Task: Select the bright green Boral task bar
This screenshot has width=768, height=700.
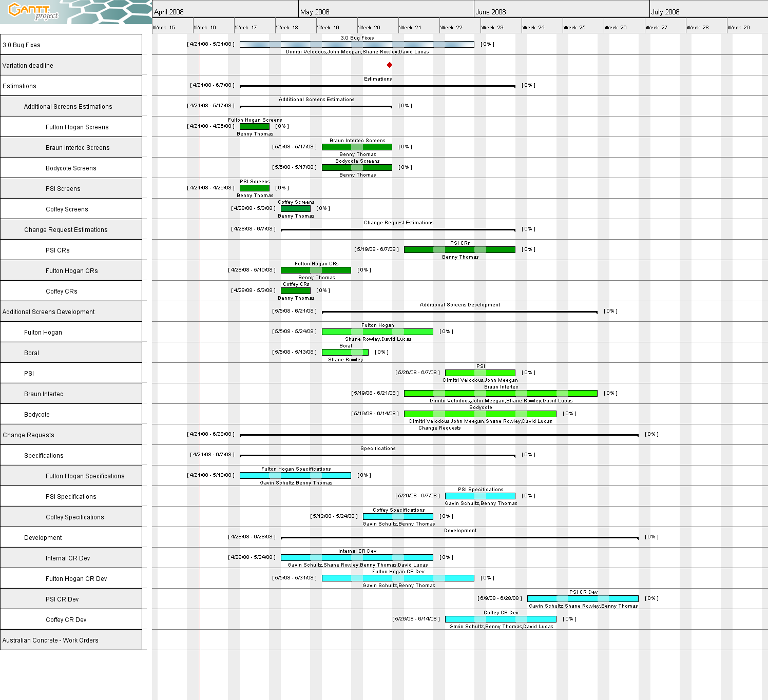Action: (x=345, y=353)
